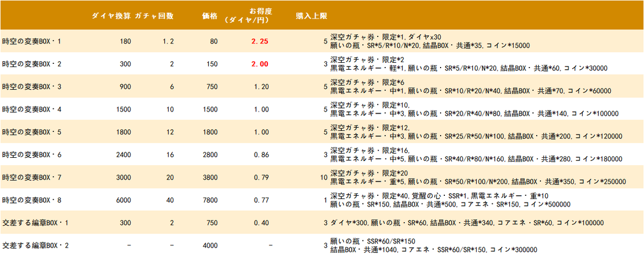Click the contents line 深空ガチャ券・限定*1, ダイヤx30

pos(385,37)
